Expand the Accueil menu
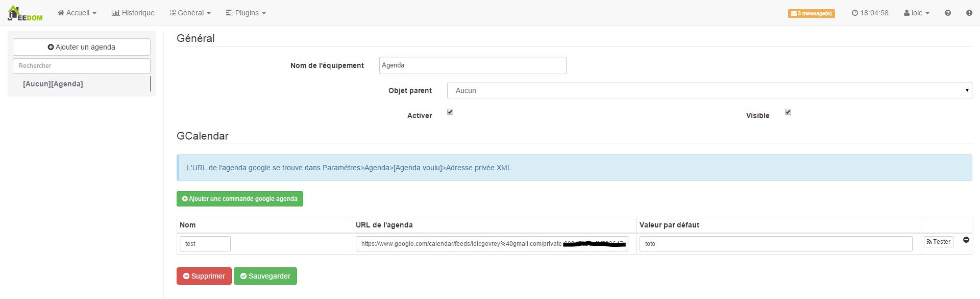980x299 pixels. (x=77, y=13)
